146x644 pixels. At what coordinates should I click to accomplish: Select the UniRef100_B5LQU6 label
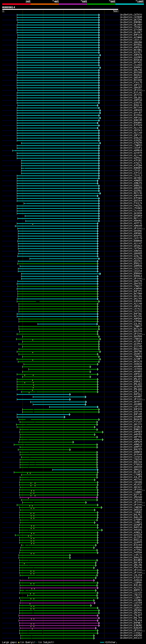131,389
